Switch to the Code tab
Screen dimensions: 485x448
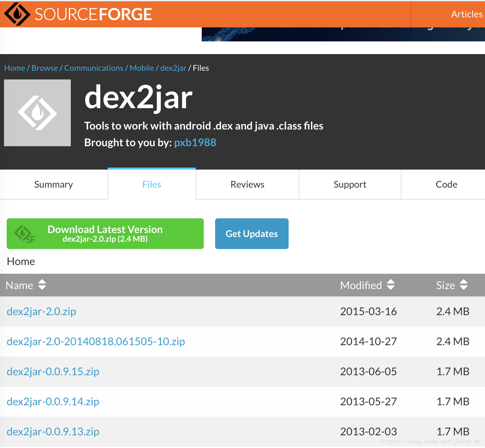(x=446, y=184)
